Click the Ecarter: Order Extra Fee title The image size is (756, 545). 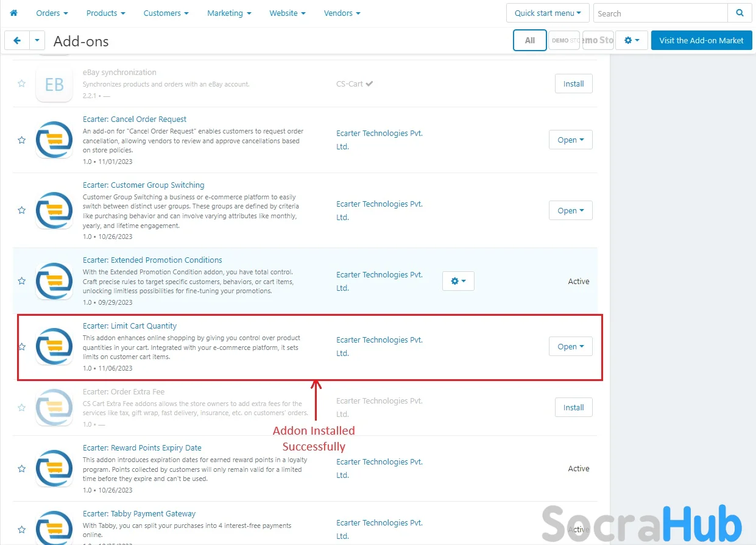pos(124,391)
